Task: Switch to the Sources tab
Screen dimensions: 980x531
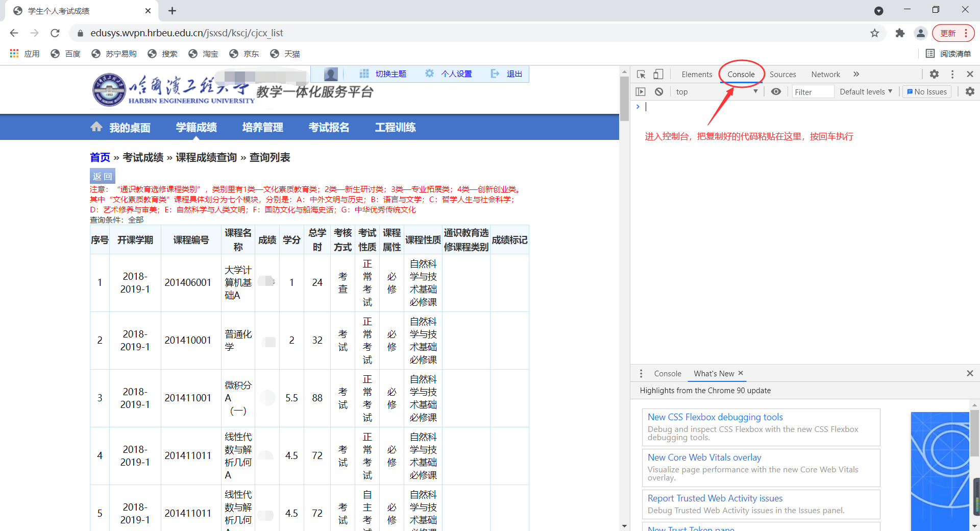Action: click(782, 74)
